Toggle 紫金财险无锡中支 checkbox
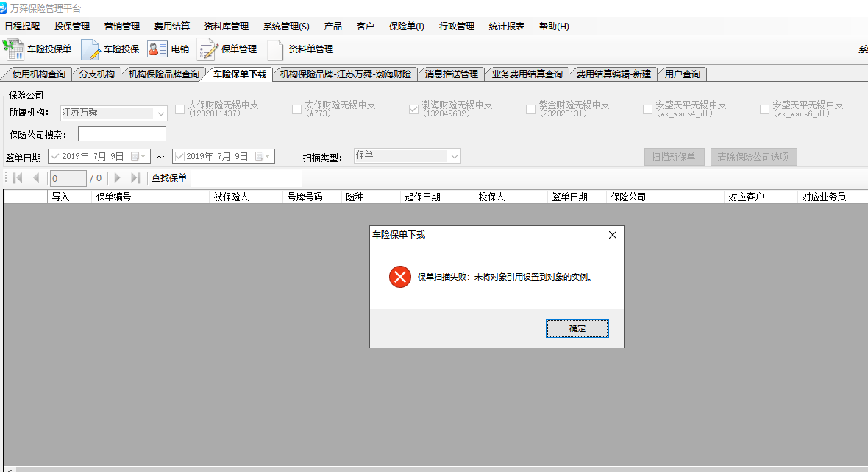Viewport: 868px width, 472px height. click(530, 110)
